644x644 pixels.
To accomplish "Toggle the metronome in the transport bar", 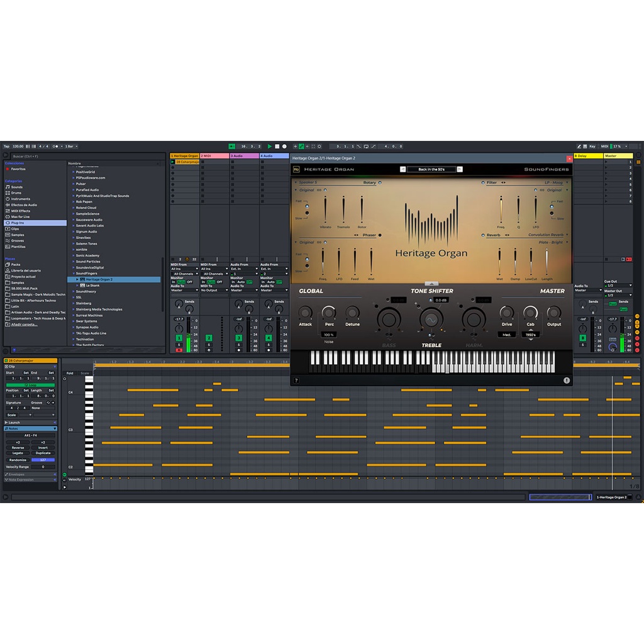I will 55,146.
